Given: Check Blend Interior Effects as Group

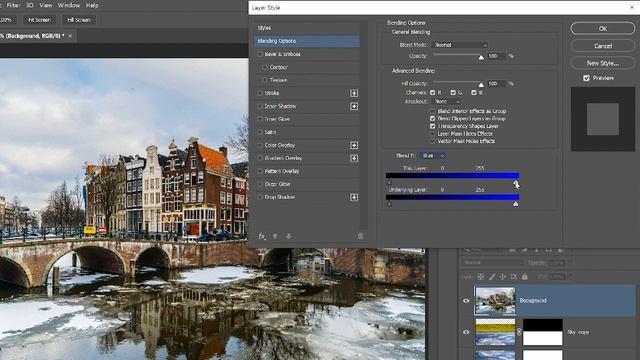Looking at the screenshot, I should coord(433,111).
